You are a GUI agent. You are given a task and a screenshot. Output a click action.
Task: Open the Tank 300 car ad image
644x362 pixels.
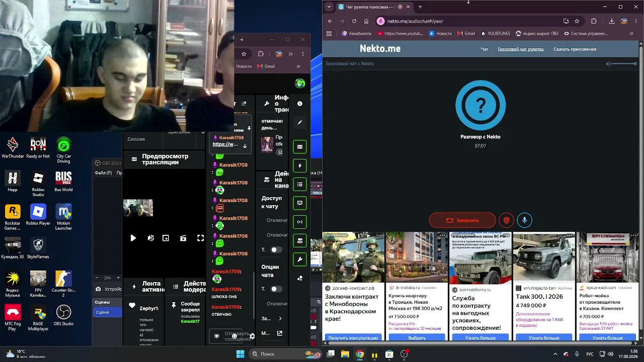543,256
